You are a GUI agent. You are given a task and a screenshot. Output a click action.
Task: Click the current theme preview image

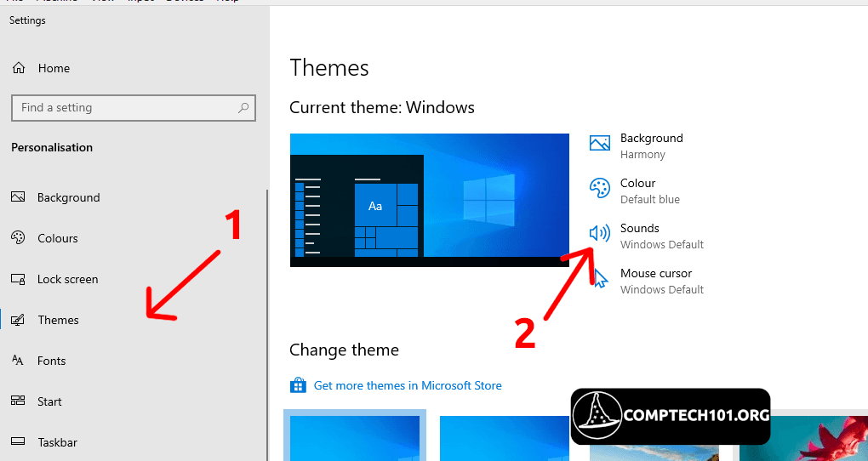[430, 201]
